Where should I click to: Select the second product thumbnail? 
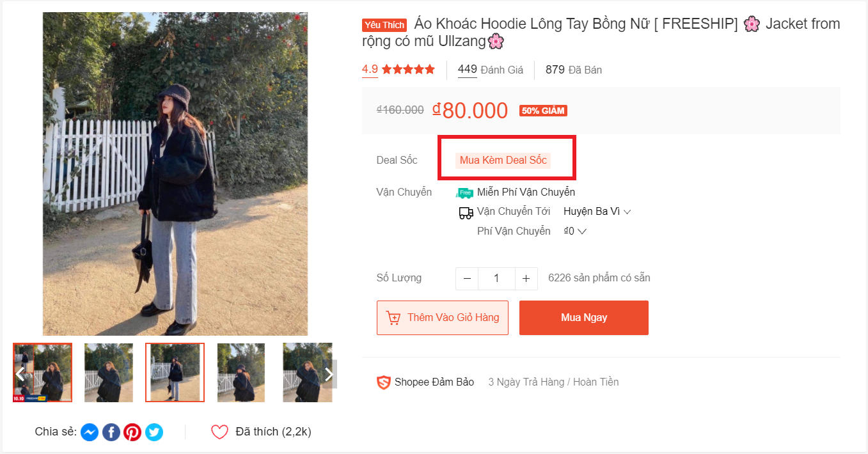tap(109, 373)
